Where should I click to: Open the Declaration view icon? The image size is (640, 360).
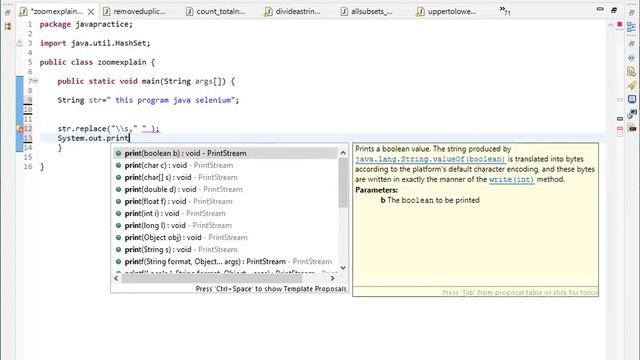(631, 72)
